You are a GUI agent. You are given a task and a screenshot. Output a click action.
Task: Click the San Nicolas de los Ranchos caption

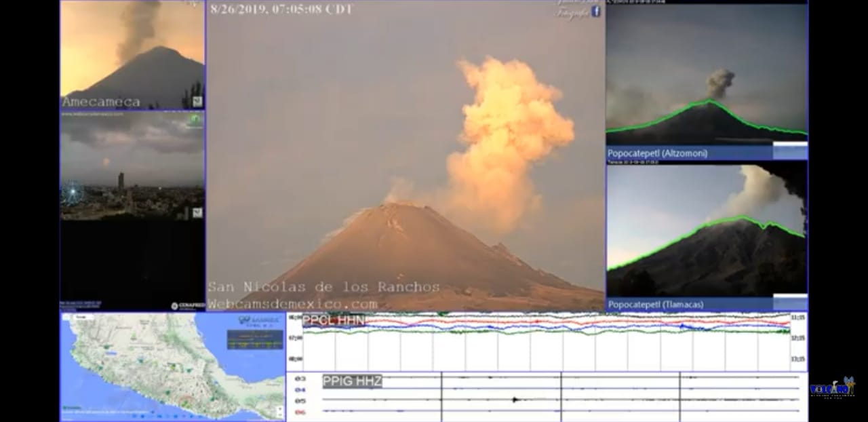click(323, 287)
